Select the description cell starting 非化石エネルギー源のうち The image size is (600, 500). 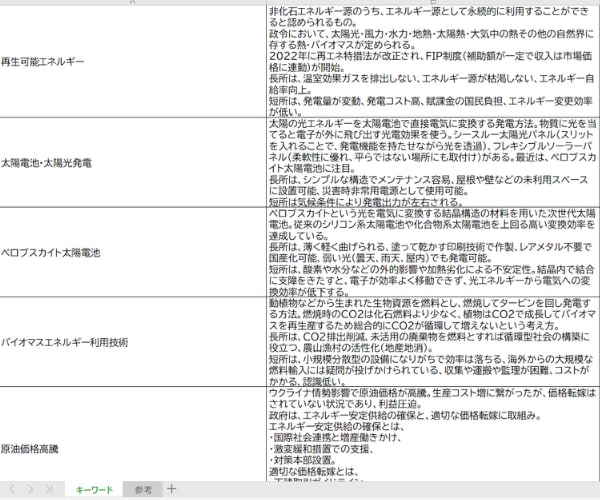click(432, 62)
